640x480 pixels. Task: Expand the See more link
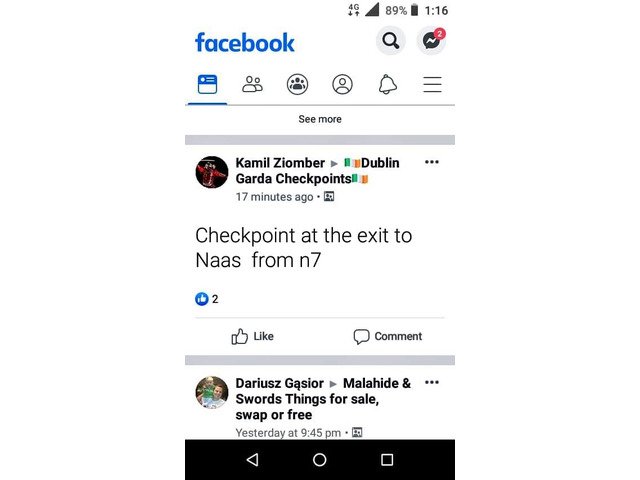pos(320,119)
